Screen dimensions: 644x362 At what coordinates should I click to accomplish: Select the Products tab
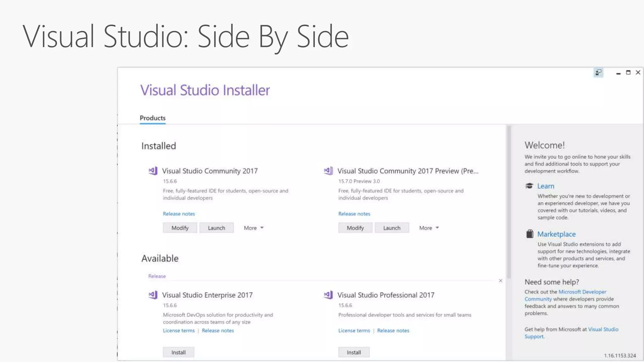tap(153, 118)
